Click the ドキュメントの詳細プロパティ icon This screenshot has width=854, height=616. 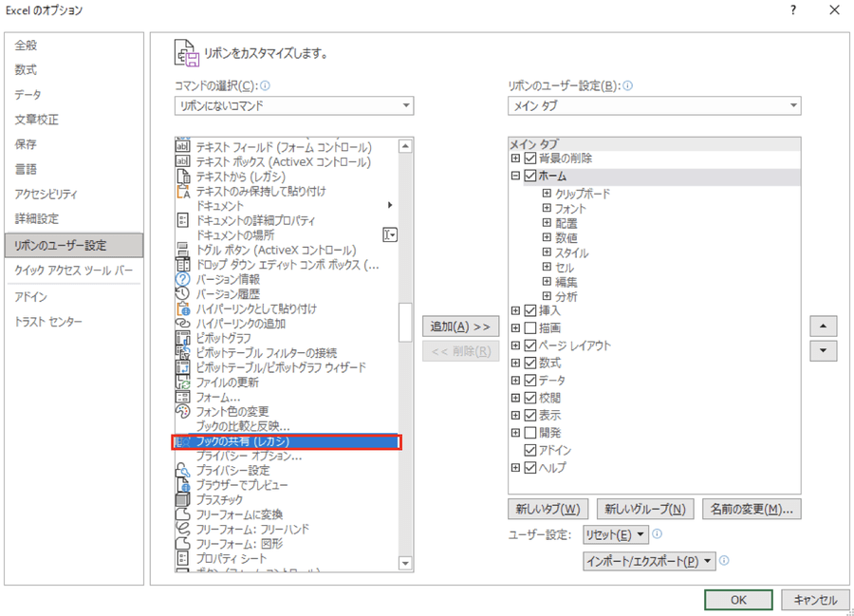click(183, 220)
